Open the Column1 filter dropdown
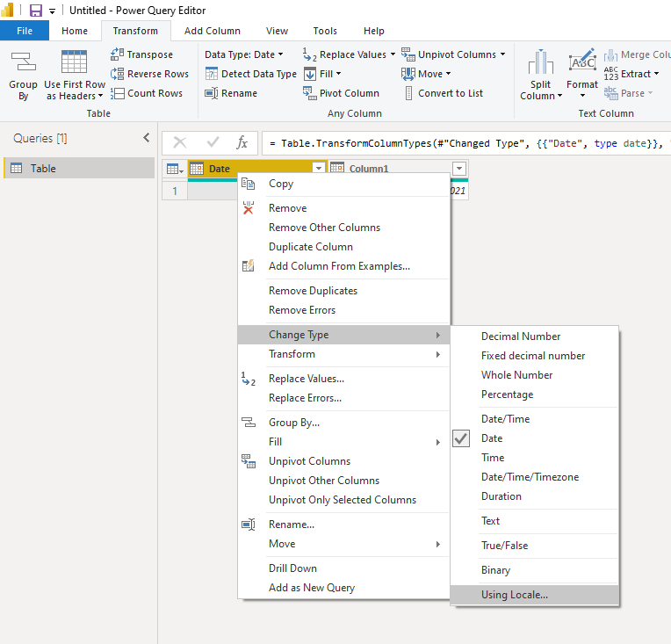This screenshot has height=644, width=671. (x=459, y=169)
